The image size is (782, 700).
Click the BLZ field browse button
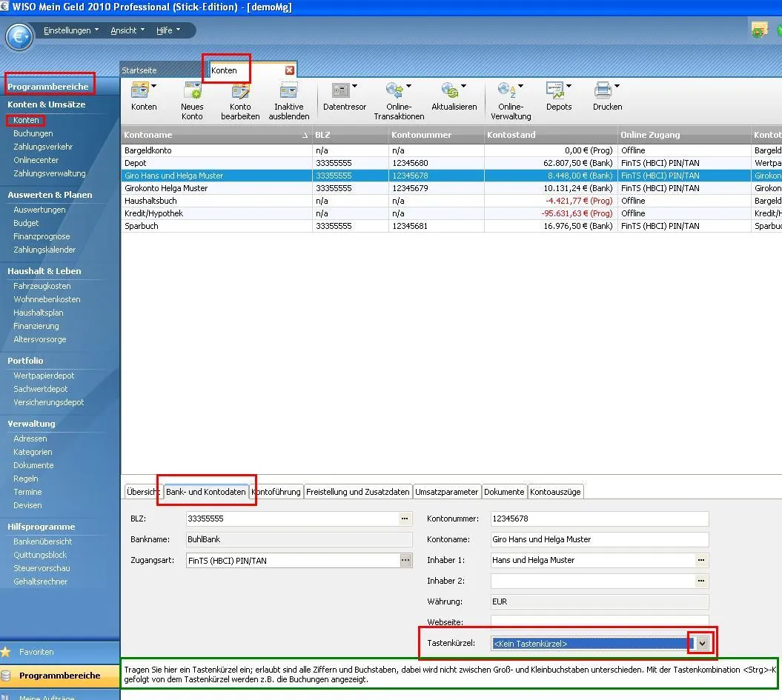click(405, 519)
